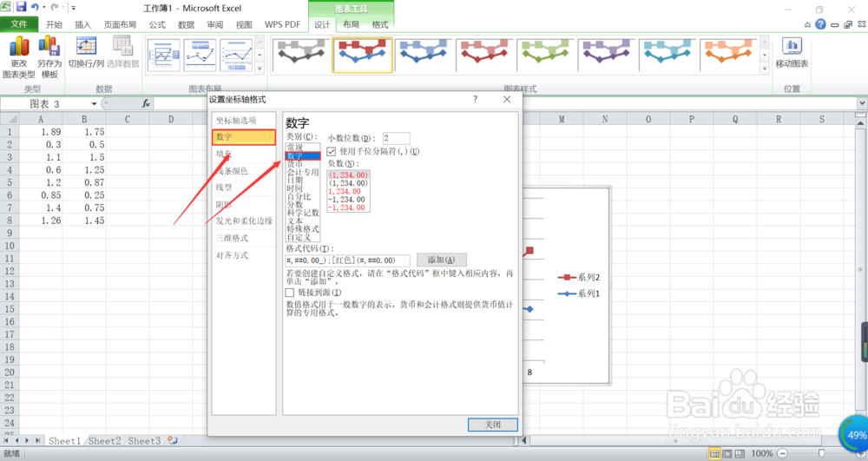The width and height of the screenshot is (868, 461).
Task: Expand the formula bar with chevron
Action: [x=862, y=103]
